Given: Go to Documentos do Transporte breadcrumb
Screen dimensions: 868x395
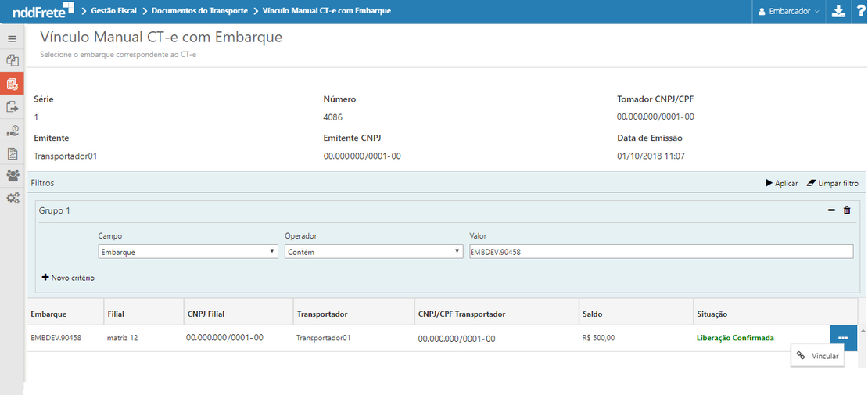Looking at the screenshot, I should point(199,11).
